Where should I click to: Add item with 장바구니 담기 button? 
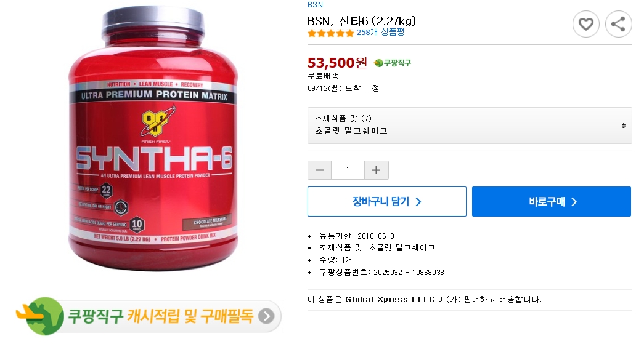point(387,201)
